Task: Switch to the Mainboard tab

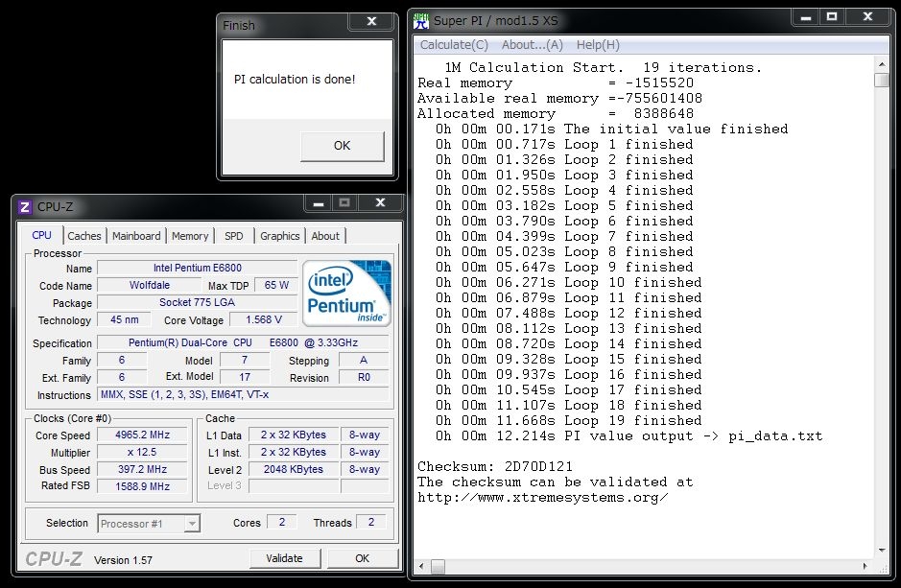Action: [x=136, y=236]
